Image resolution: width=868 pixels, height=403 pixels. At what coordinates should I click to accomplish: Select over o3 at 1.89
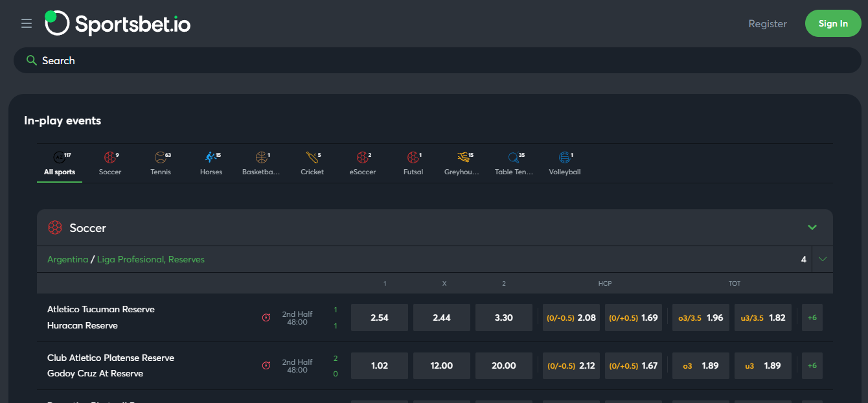point(701,365)
